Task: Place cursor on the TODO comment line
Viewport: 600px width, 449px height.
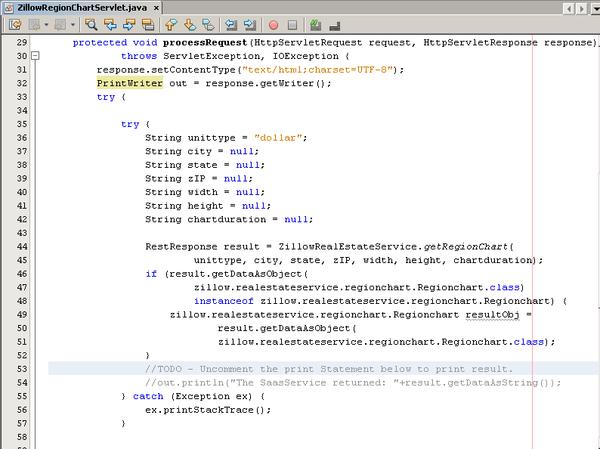Action: coord(330,369)
